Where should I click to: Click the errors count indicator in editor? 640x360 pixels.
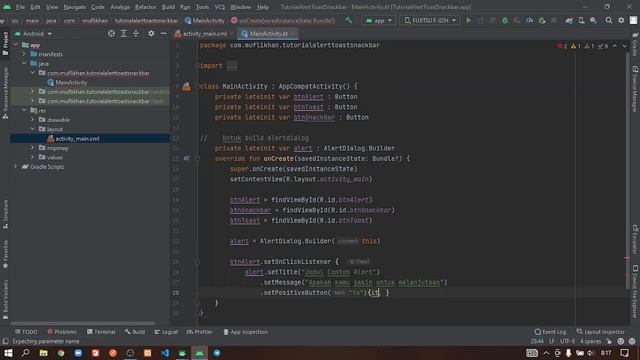(x=562, y=46)
